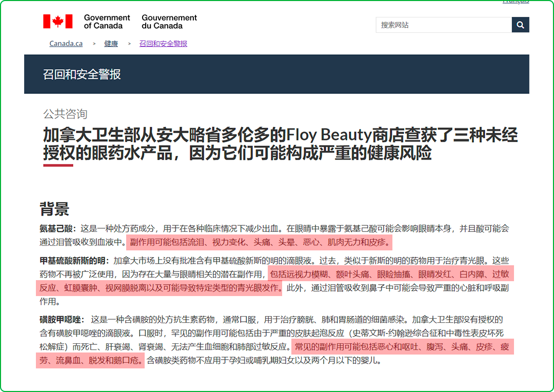Click the Government of Canada wordmark
The width and height of the screenshot is (554, 392).
coord(107,22)
